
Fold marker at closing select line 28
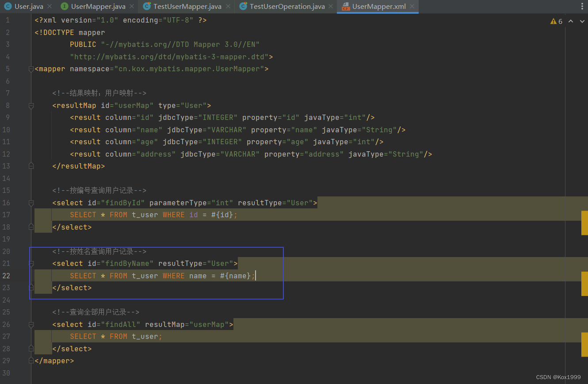pos(31,349)
